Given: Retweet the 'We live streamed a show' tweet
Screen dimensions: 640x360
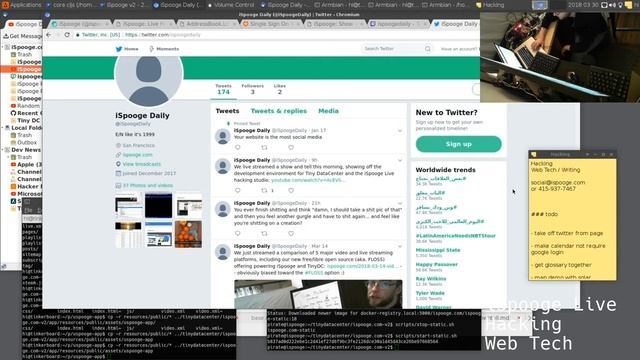Looking at the screenshot, I should tap(264, 190).
